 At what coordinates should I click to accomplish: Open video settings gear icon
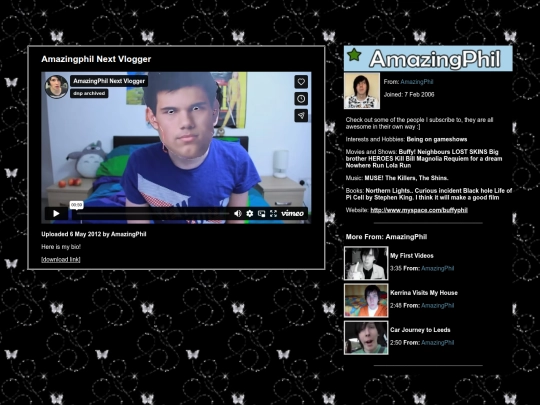250,214
